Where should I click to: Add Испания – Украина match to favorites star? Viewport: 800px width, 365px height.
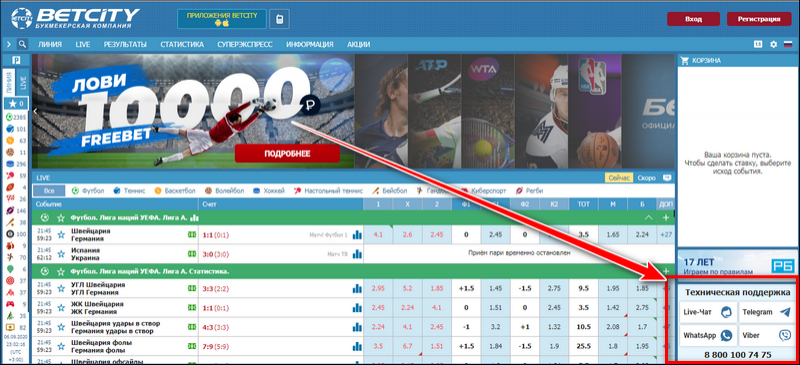pyautogui.click(x=61, y=254)
